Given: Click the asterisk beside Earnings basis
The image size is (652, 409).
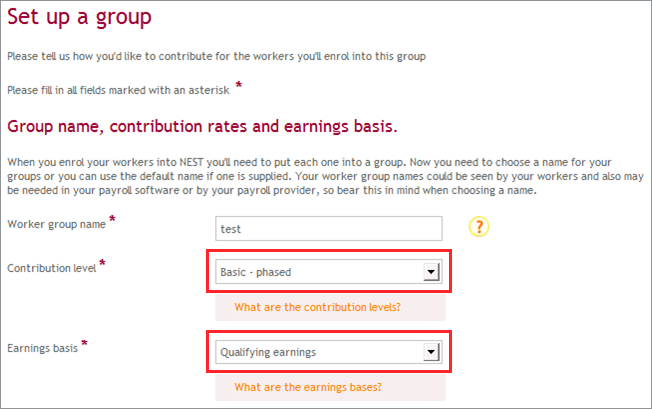Looking at the screenshot, I should (84, 343).
